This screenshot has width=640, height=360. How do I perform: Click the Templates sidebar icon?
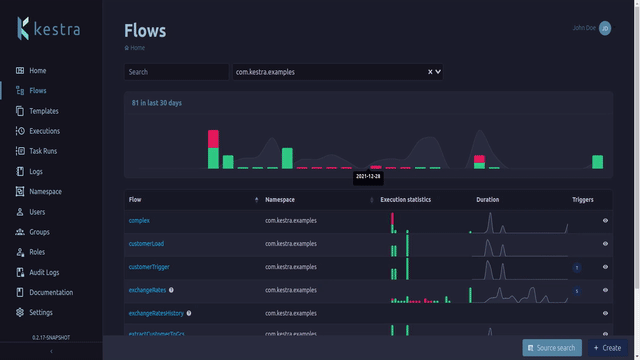pos(20,111)
